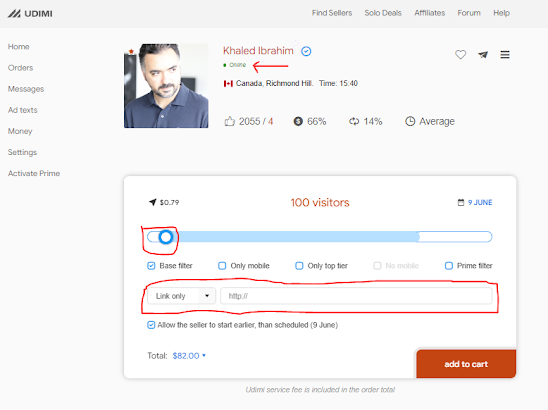Click the clock delivery speed icon
This screenshot has width=548, height=410.
(410, 121)
